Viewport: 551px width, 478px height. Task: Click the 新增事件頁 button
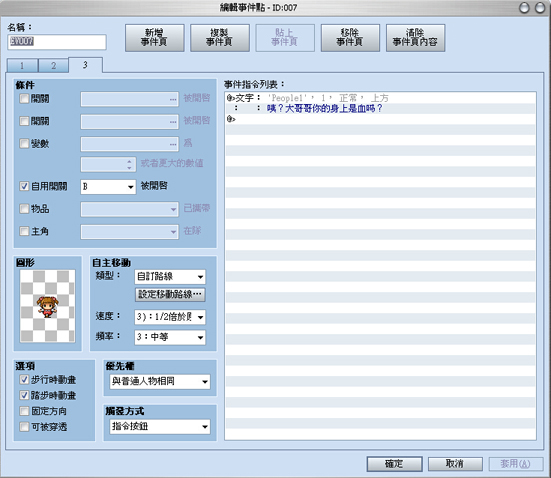[x=155, y=38]
